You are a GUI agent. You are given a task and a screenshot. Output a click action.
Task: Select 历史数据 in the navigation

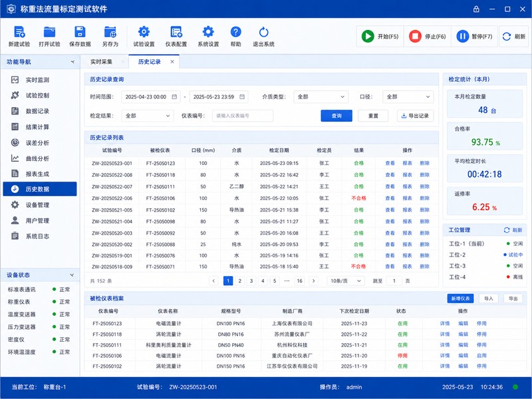(x=40, y=189)
